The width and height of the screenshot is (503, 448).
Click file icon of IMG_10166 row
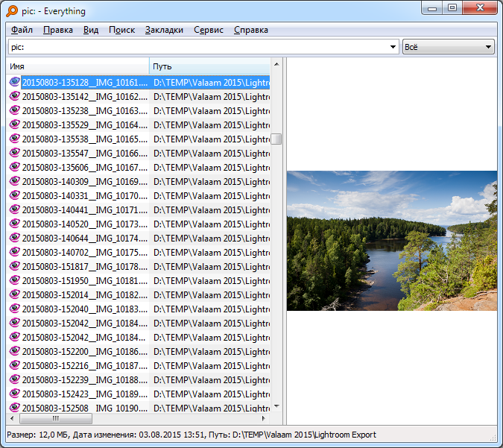pyautogui.click(x=14, y=152)
